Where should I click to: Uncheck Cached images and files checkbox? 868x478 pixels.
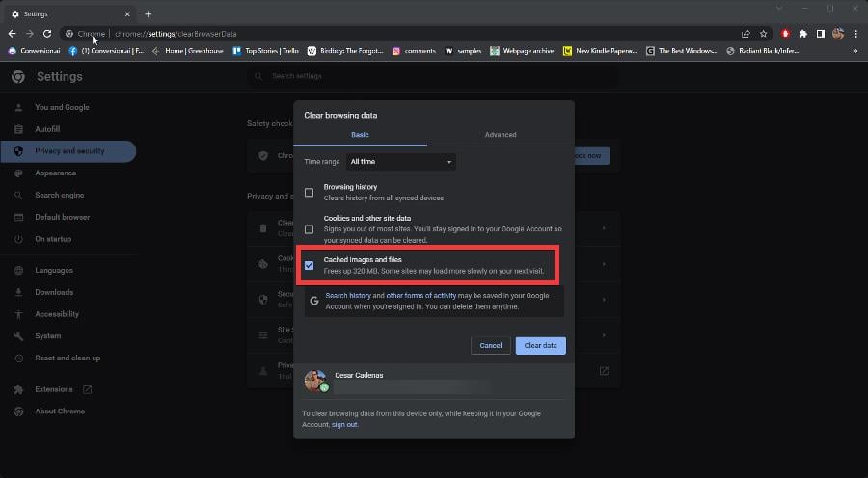pyautogui.click(x=309, y=266)
